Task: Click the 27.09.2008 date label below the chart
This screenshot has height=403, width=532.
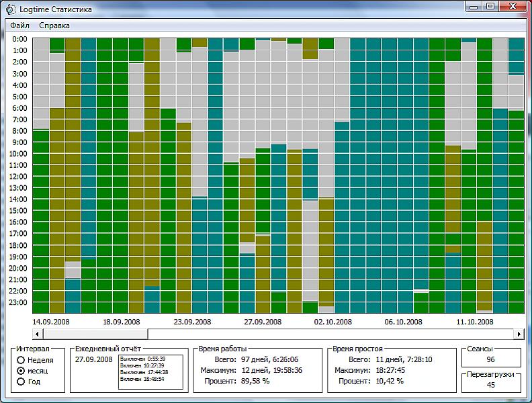Action: point(262,322)
